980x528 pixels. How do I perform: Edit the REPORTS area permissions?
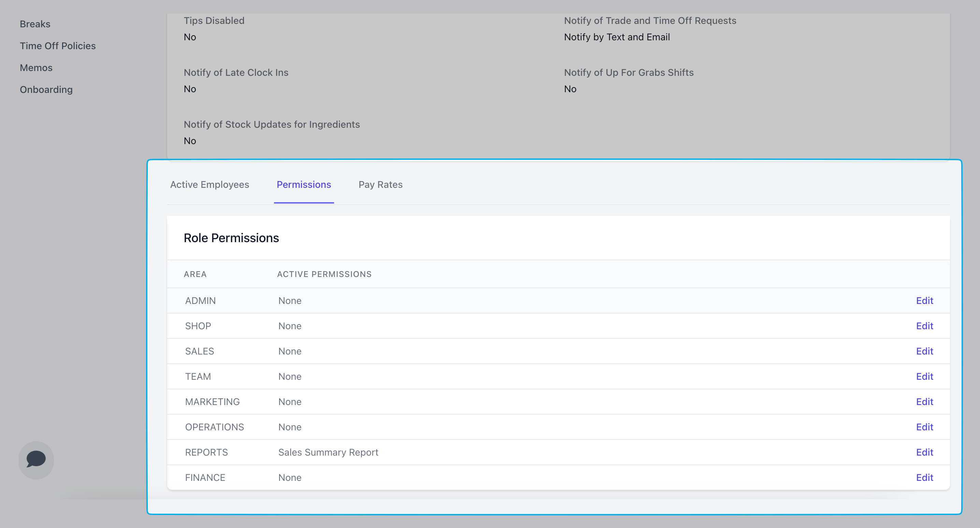pos(924,452)
